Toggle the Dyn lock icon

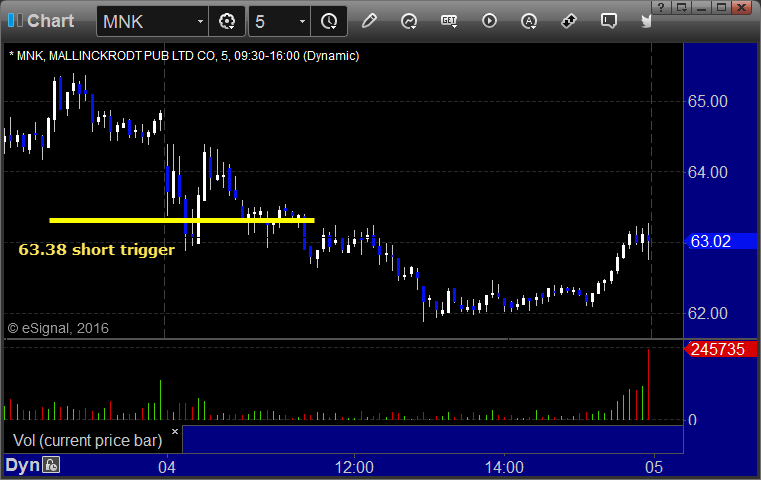[51, 465]
